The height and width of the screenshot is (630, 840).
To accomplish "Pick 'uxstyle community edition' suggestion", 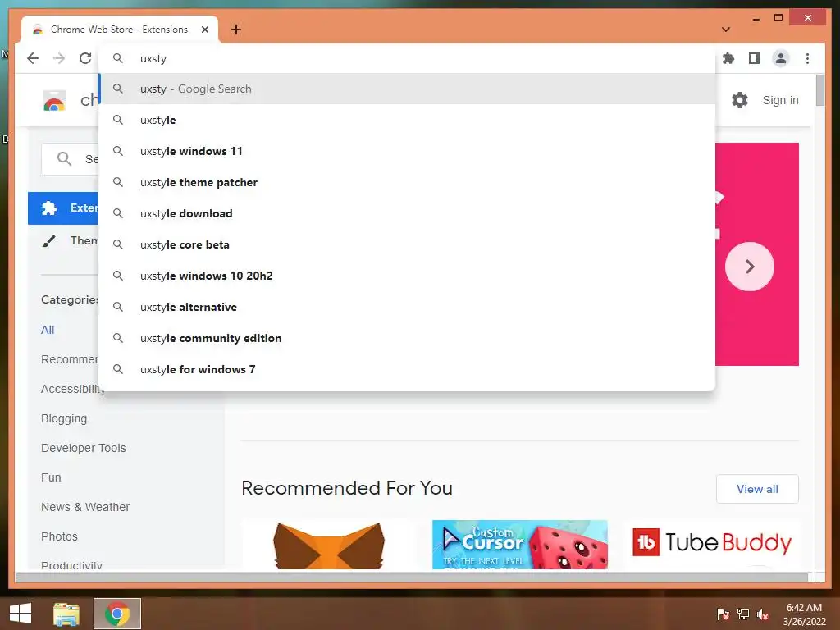I will pos(407,338).
